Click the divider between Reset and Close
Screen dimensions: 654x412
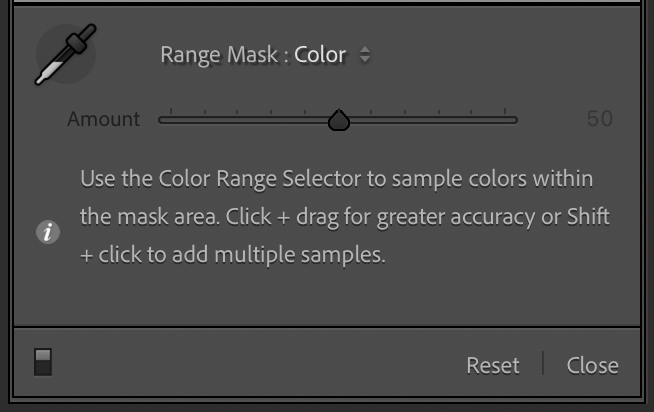543,363
